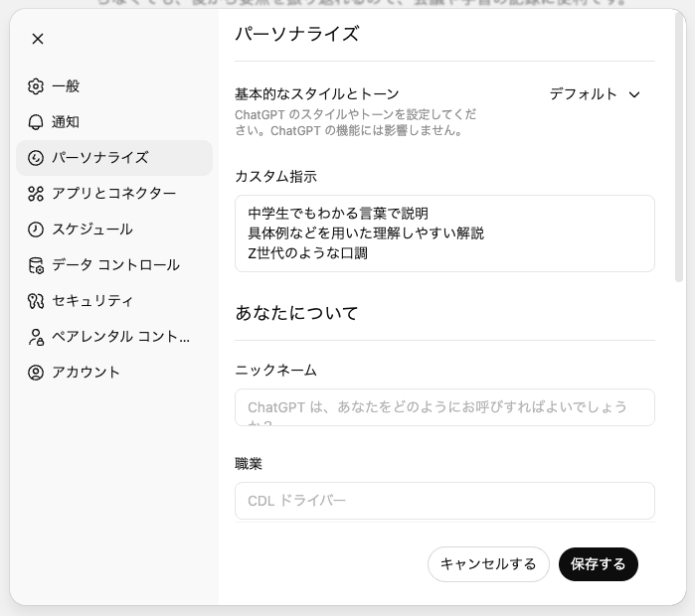
Task: Click the Security icon in sidebar
Action: coord(36,301)
